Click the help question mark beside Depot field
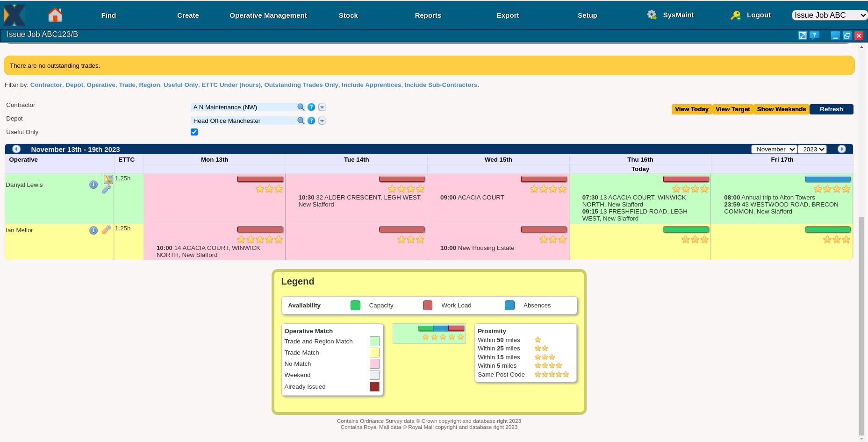This screenshot has width=868, height=442. [x=311, y=121]
